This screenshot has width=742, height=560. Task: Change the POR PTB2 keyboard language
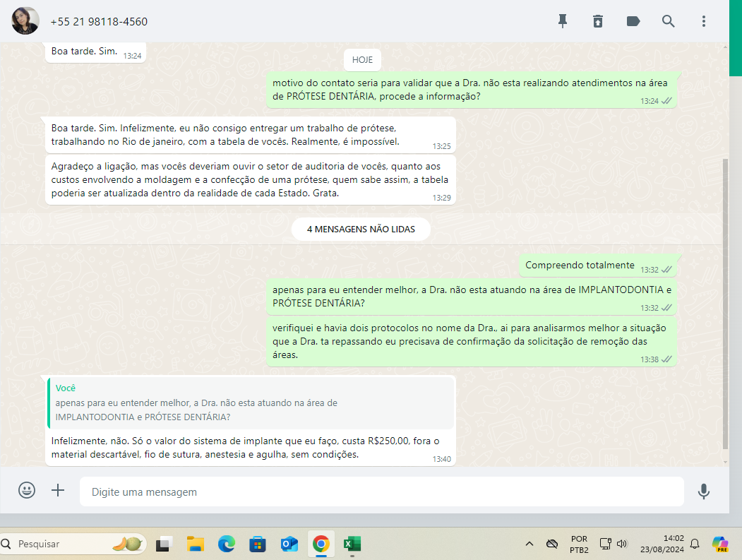(x=579, y=544)
